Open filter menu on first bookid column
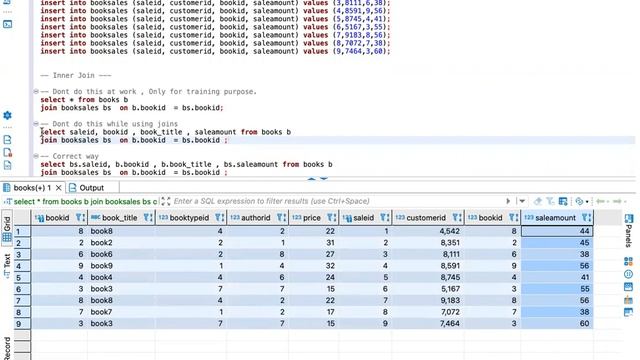The image size is (640, 360). pyautogui.click(x=80, y=218)
